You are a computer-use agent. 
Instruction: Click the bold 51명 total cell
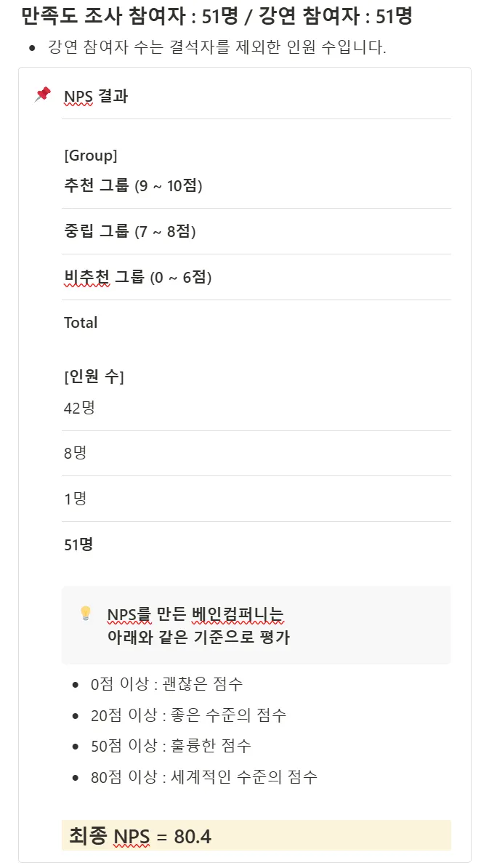point(78,544)
